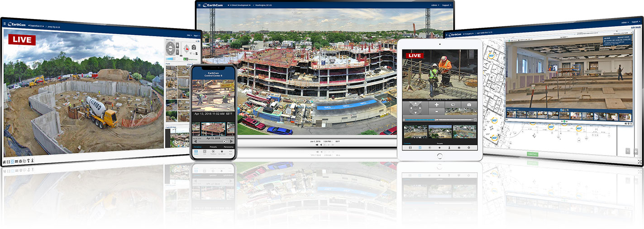644x229 pixels.
Task: Click the EarthCam logo on the left monitor
Action: click(16, 24)
